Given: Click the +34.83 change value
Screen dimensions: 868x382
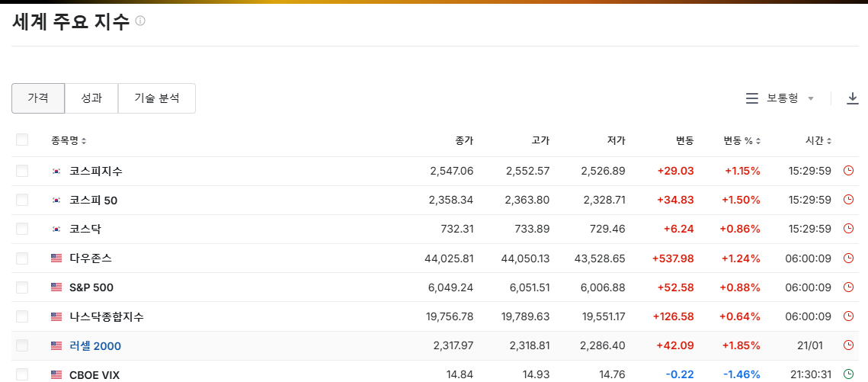Looking at the screenshot, I should pyautogui.click(x=675, y=201).
